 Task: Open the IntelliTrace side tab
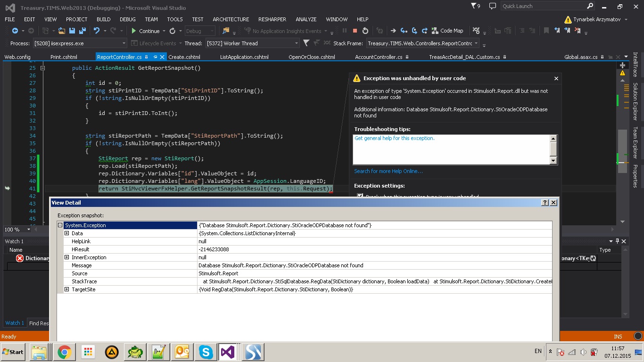636,65
